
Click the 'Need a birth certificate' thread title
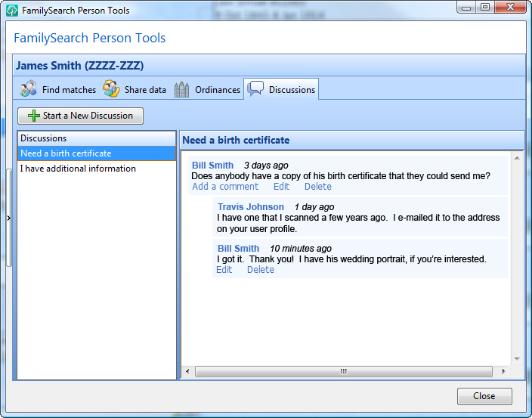(236, 140)
